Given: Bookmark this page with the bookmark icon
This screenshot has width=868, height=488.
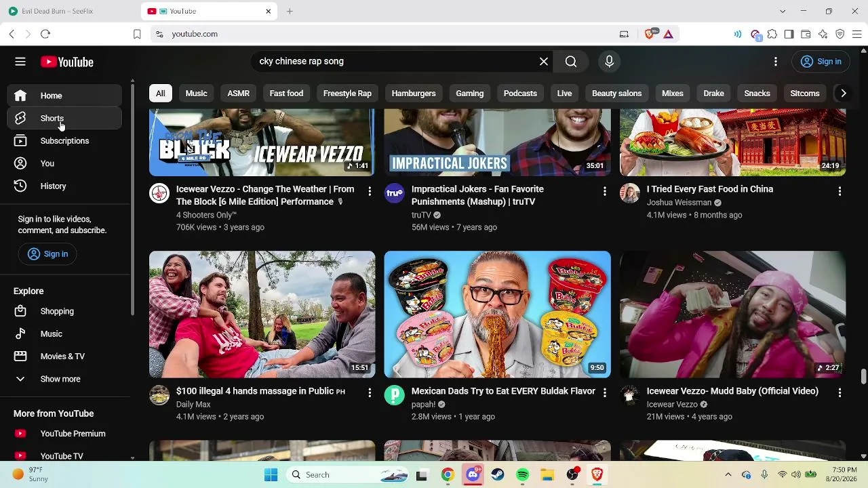Looking at the screenshot, I should [137, 34].
